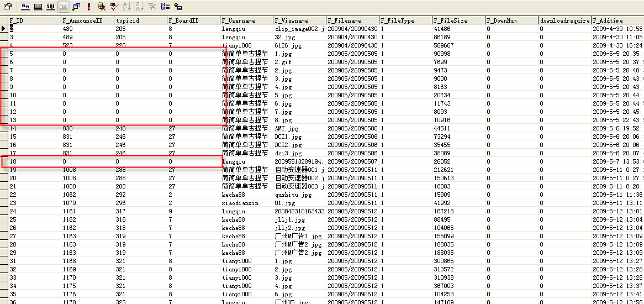
Task: Toggle the Results pane button
Action: pos(64,6)
